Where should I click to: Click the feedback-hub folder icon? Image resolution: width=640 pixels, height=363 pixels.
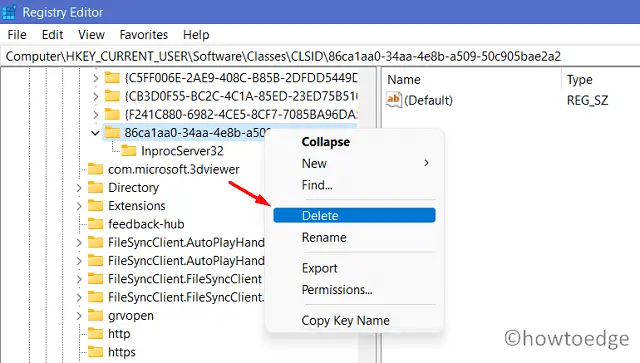tap(96, 224)
